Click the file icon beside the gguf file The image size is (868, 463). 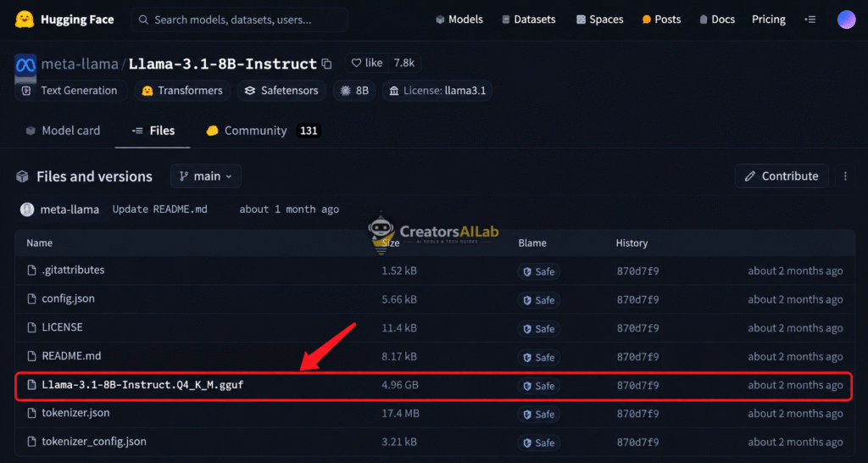point(32,385)
